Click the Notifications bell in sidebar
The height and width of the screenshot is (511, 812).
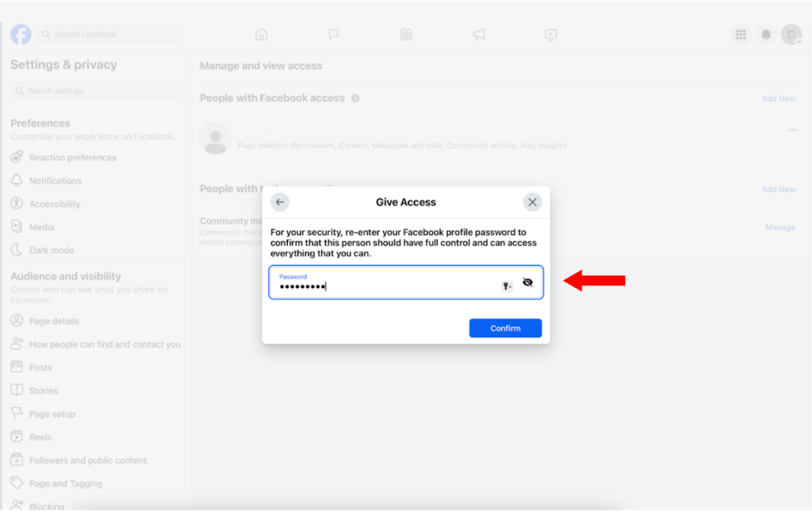[17, 180]
